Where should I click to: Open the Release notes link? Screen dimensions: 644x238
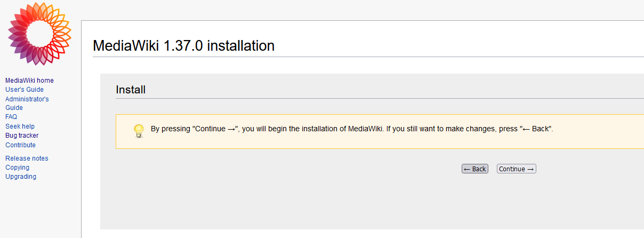click(27, 158)
